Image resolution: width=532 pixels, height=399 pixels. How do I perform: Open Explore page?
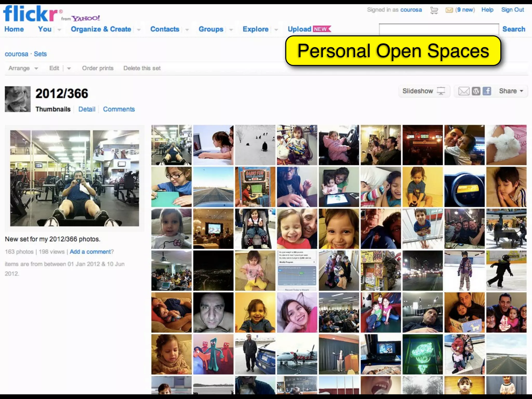[256, 29]
